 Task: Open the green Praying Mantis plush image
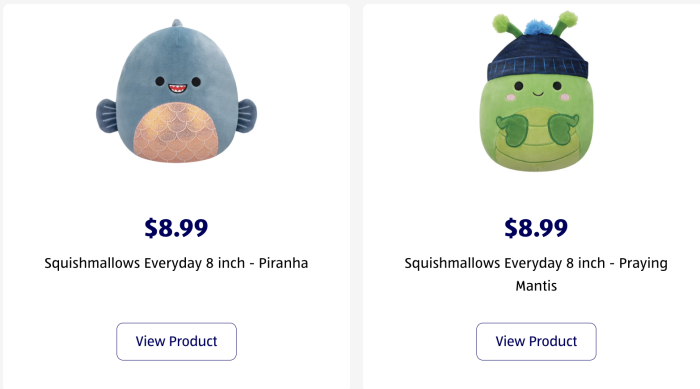pos(536,91)
